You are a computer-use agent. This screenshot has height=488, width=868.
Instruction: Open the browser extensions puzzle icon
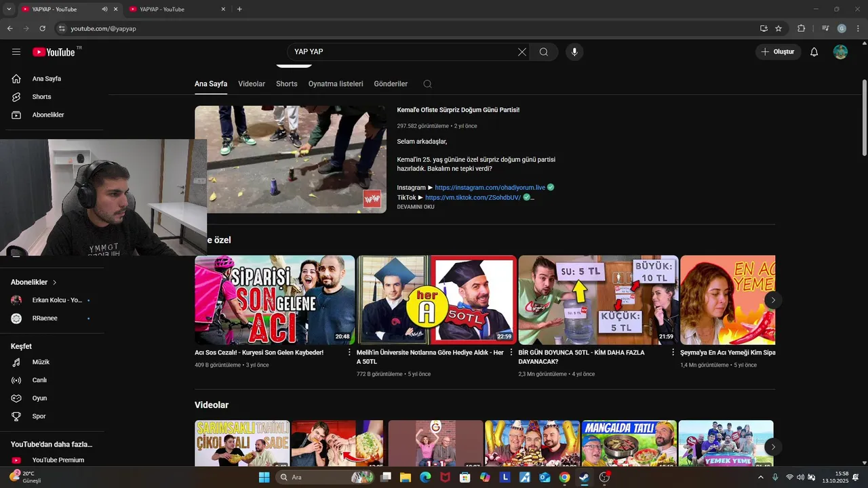[801, 28]
